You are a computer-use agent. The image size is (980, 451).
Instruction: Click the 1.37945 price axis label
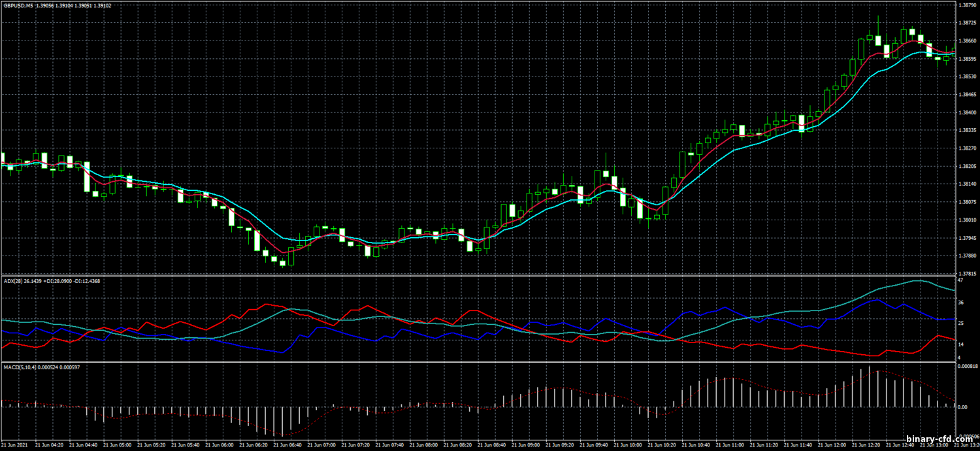pos(966,238)
